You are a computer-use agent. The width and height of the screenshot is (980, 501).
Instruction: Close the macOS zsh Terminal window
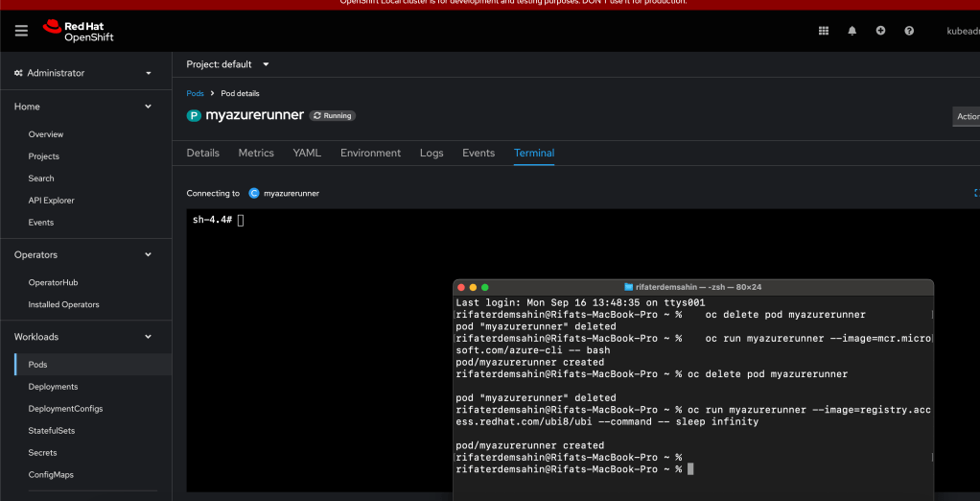tap(461, 287)
